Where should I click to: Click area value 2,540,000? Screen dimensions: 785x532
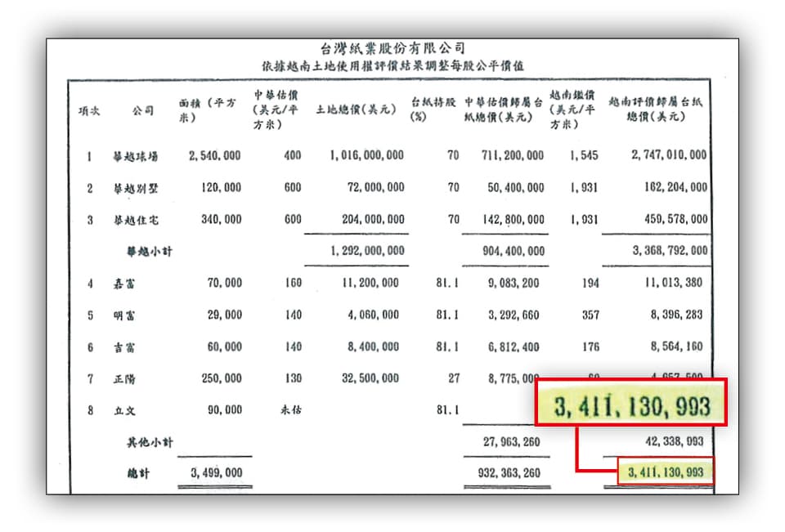[214, 155]
